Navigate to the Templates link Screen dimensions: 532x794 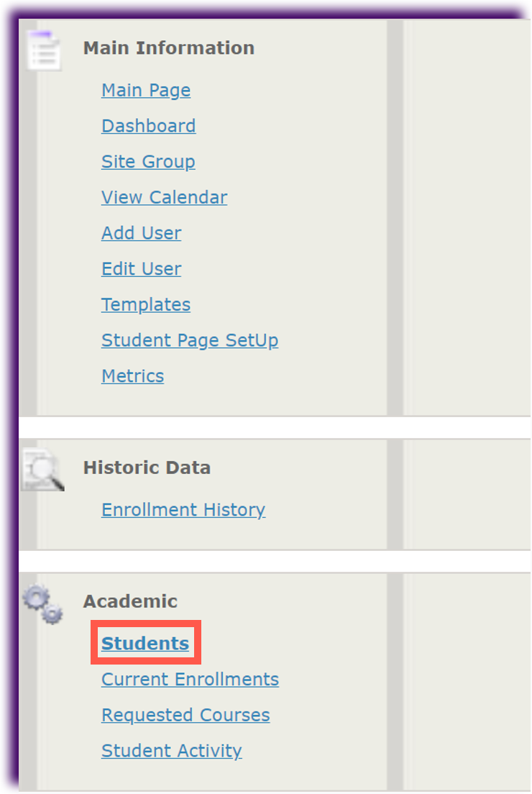pos(146,305)
